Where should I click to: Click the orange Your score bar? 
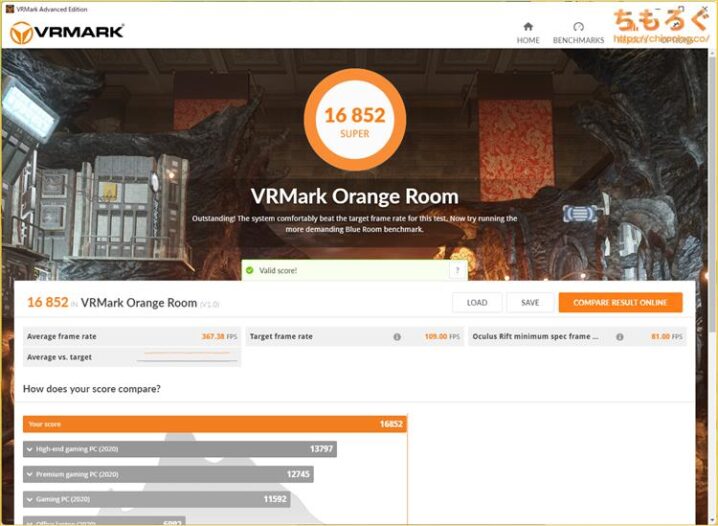click(x=215, y=424)
